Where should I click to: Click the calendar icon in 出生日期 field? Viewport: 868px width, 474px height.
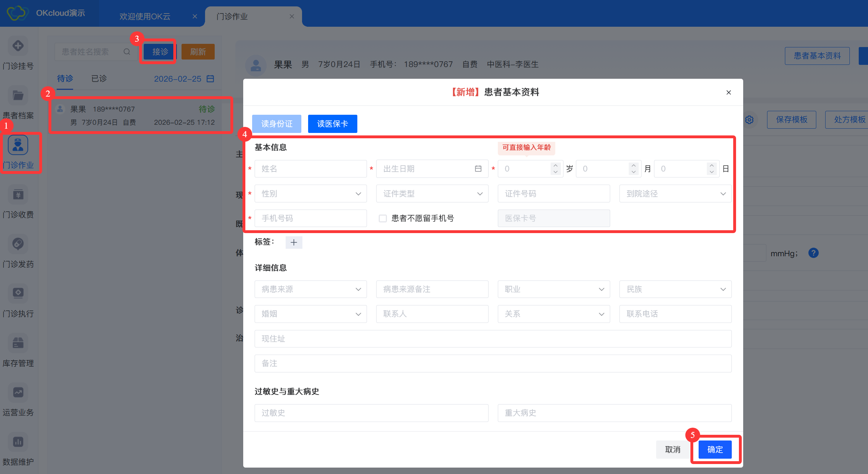478,169
